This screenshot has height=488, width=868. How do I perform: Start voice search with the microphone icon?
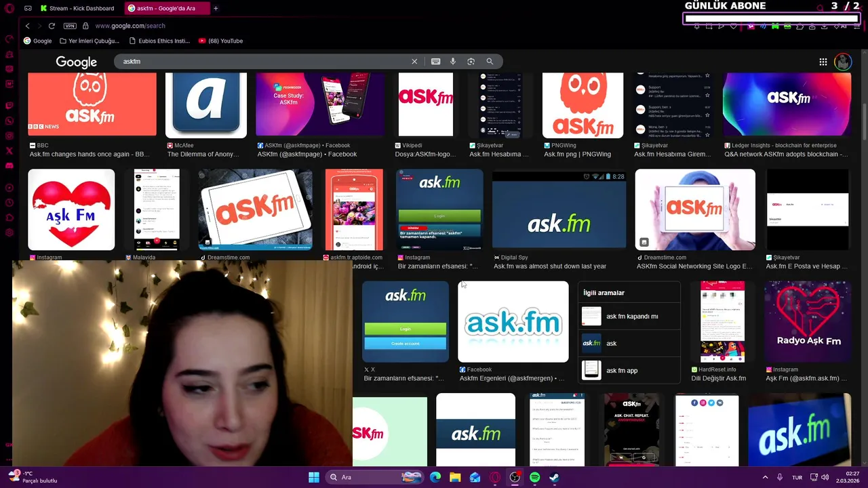[x=453, y=61]
